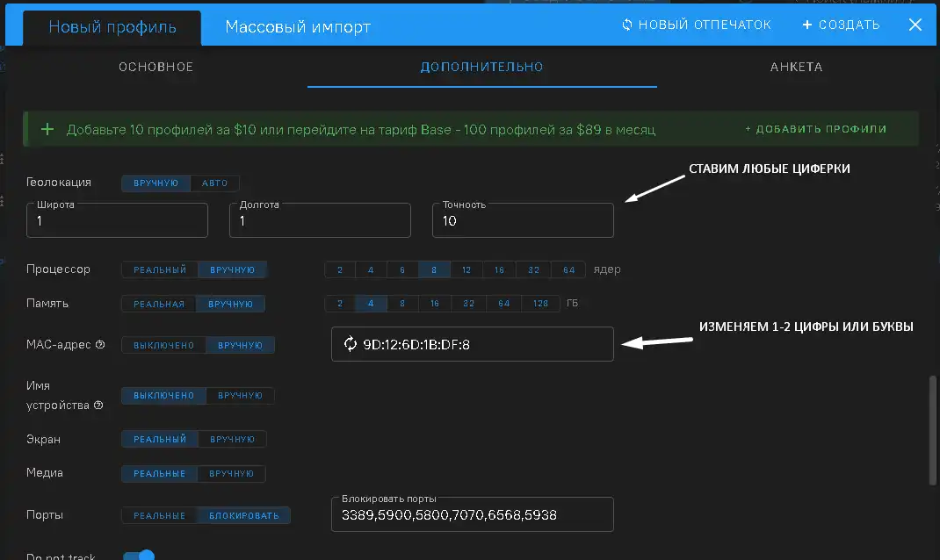
Task: Go to ОСНОВНОЕ section
Action: coord(155,67)
